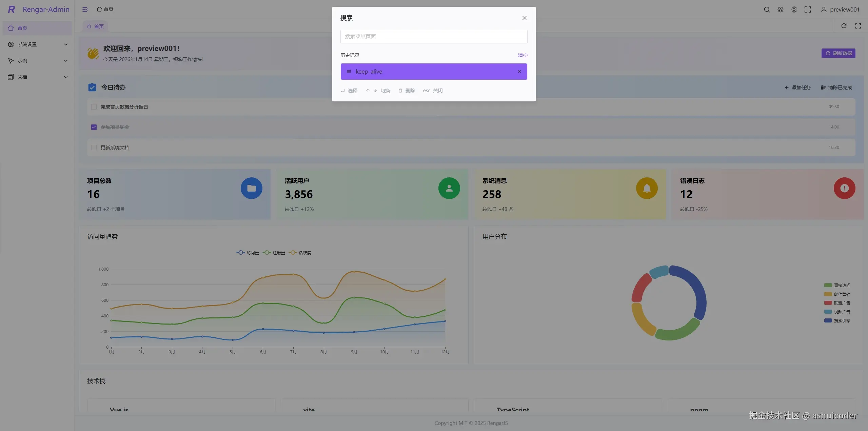The width and height of the screenshot is (868, 431).
Task: Focus the 搜索菜单页面 search input
Action: pyautogui.click(x=434, y=37)
